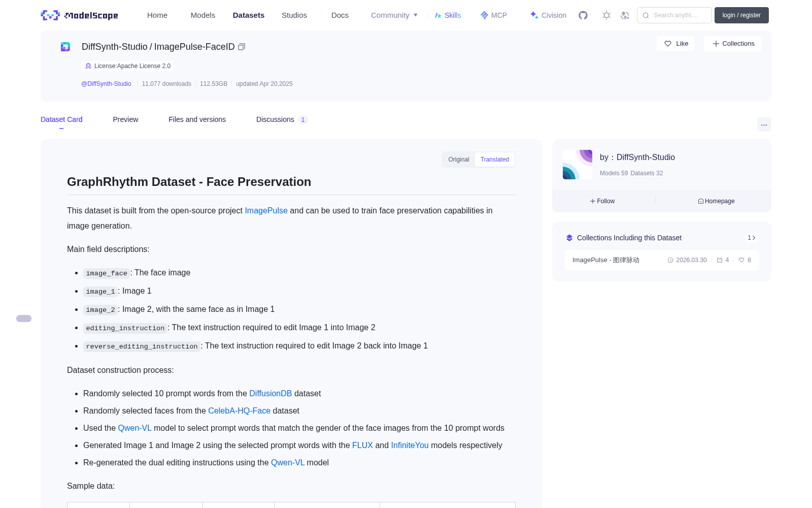Image resolution: width=812 pixels, height=508 pixels.
Task: Open the Discussions tab
Action: [x=282, y=119]
